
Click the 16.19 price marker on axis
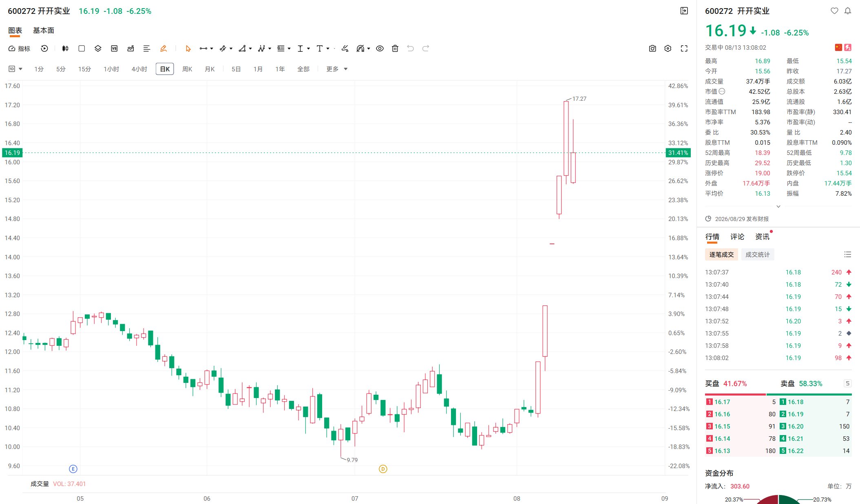[12, 153]
